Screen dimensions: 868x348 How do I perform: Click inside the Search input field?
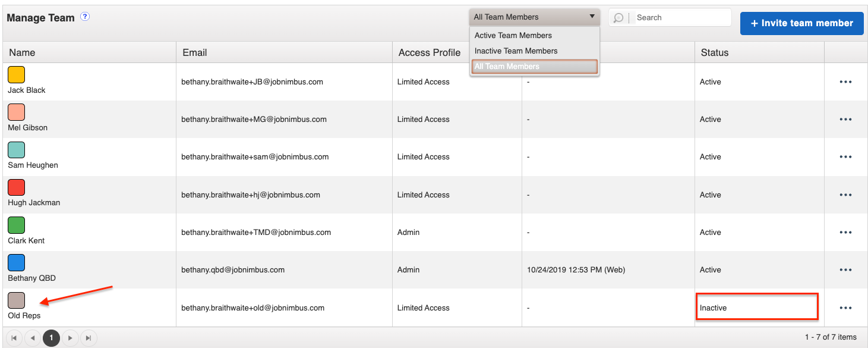(x=680, y=17)
